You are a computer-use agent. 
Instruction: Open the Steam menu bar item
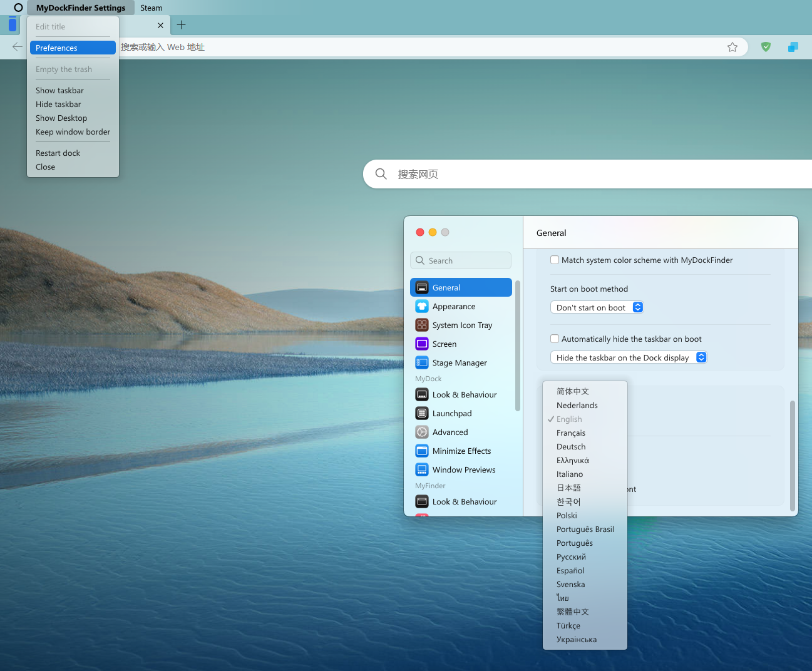tap(152, 8)
